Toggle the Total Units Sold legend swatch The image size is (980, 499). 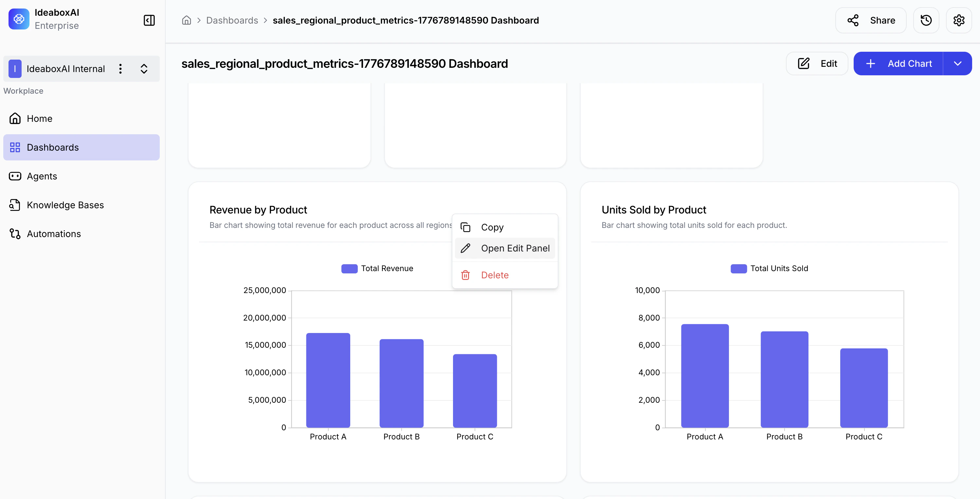tap(738, 269)
